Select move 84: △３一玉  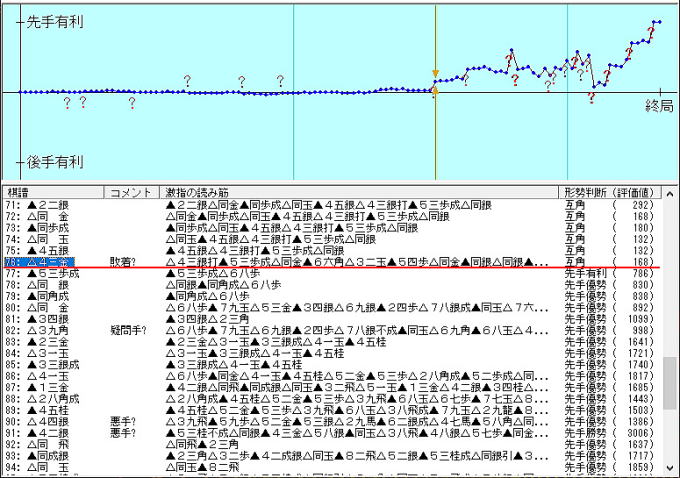(38, 354)
